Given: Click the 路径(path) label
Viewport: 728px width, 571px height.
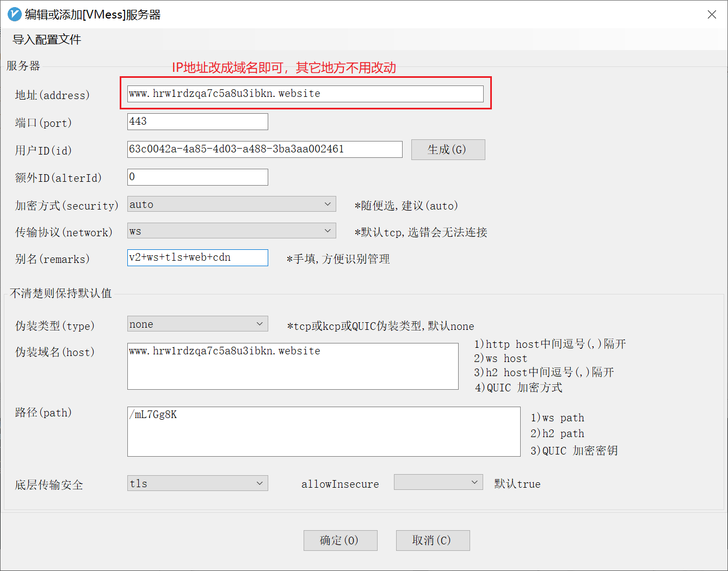Looking at the screenshot, I should (x=43, y=413).
